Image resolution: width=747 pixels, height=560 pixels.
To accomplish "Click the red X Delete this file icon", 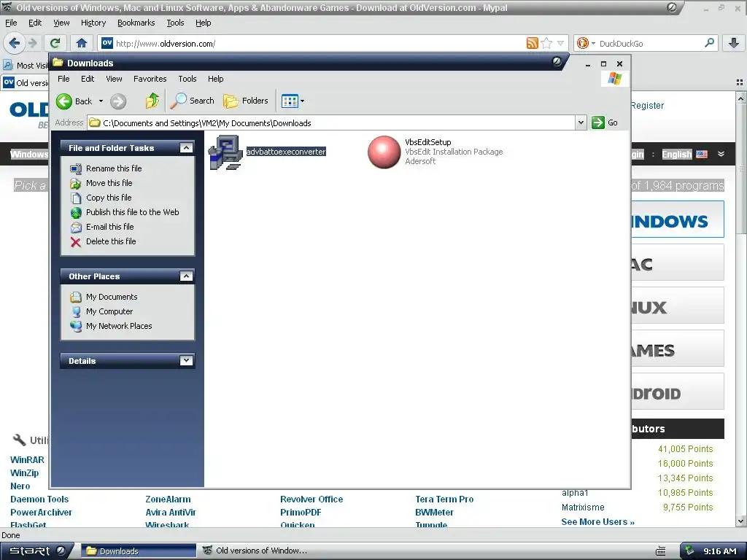I will 76,242.
